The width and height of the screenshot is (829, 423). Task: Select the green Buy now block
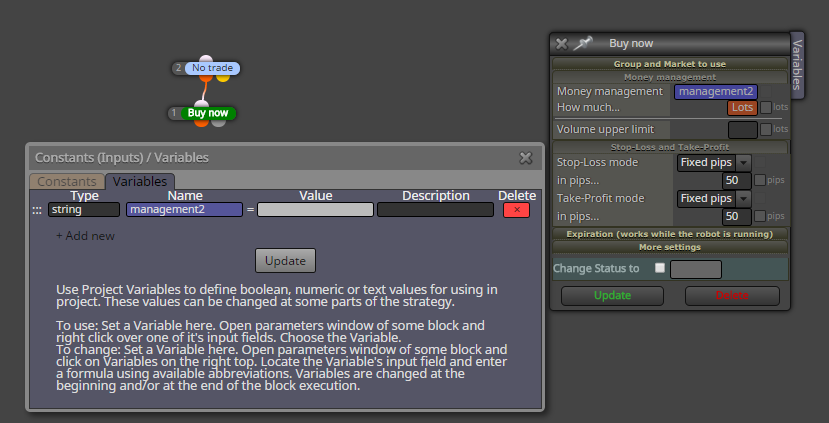pos(208,113)
